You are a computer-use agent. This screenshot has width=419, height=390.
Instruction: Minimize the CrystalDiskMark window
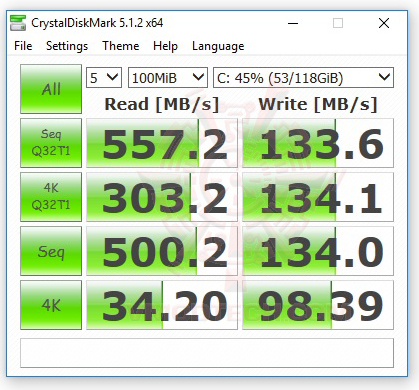(293, 23)
